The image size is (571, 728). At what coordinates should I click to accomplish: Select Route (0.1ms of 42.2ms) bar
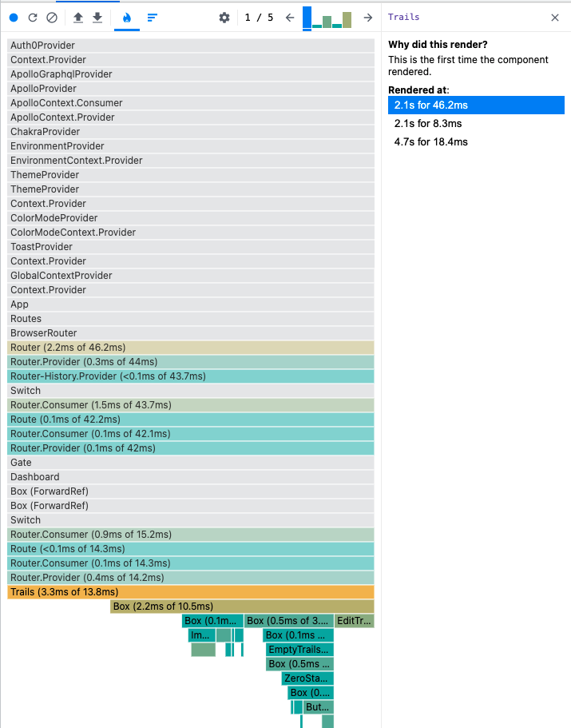coord(191,420)
